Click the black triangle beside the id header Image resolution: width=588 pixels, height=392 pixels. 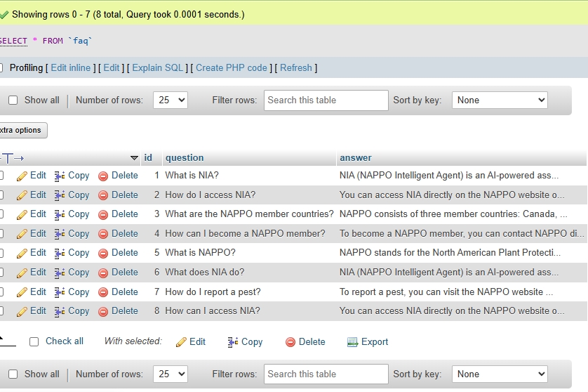tap(134, 158)
